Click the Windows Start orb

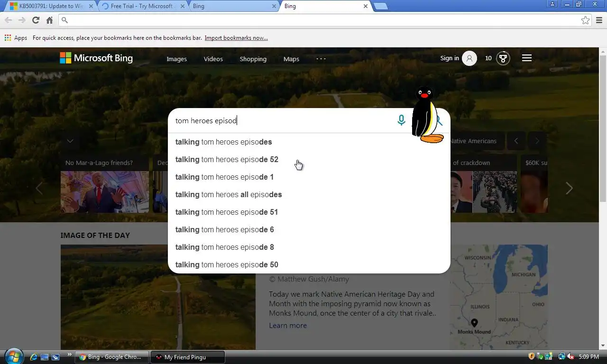[x=14, y=356]
